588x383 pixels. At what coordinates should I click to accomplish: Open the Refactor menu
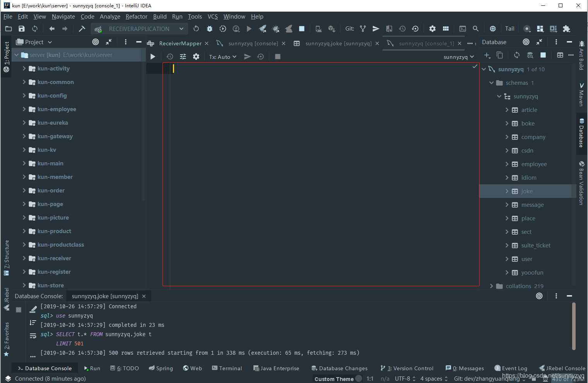(136, 16)
